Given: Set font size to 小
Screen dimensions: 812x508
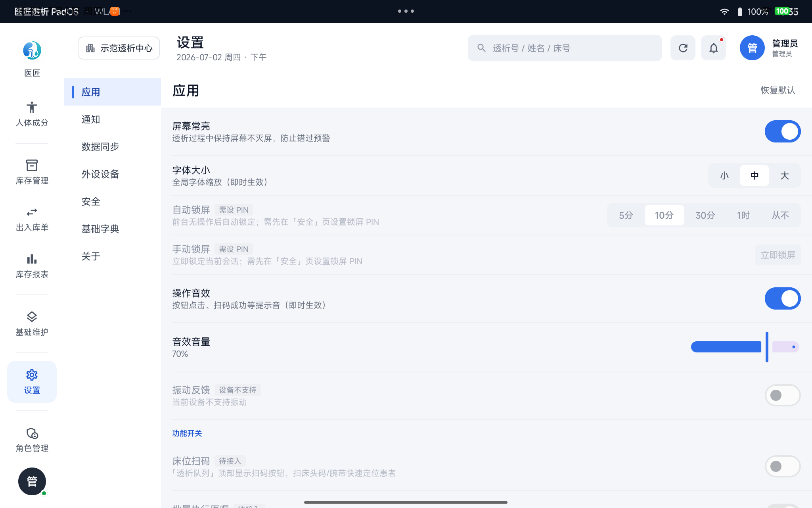Looking at the screenshot, I should 724,175.
